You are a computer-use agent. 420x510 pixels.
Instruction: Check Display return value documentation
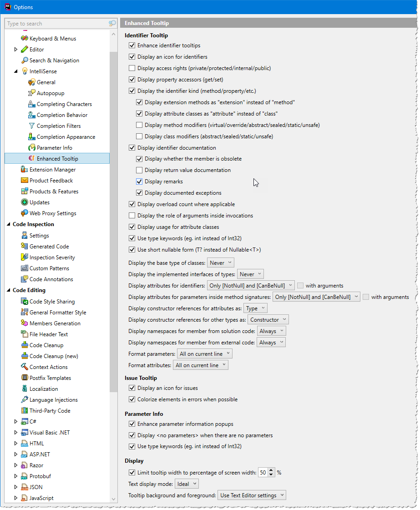pos(139,170)
